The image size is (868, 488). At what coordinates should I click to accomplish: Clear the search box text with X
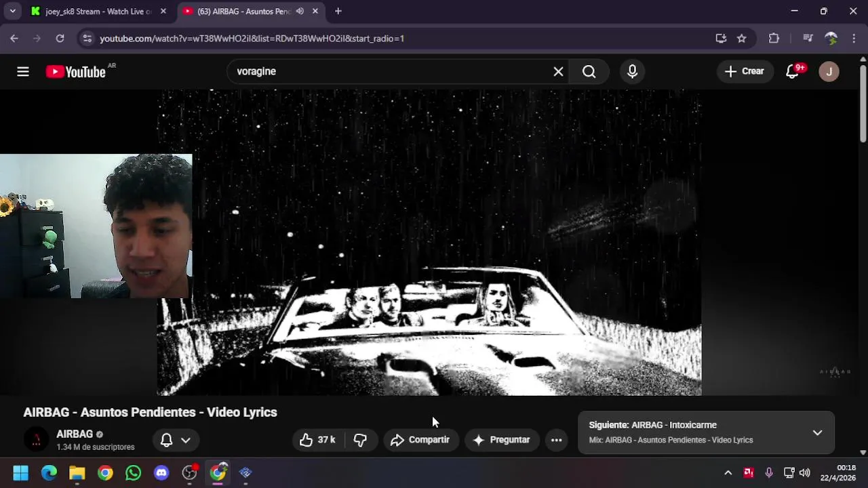(558, 71)
